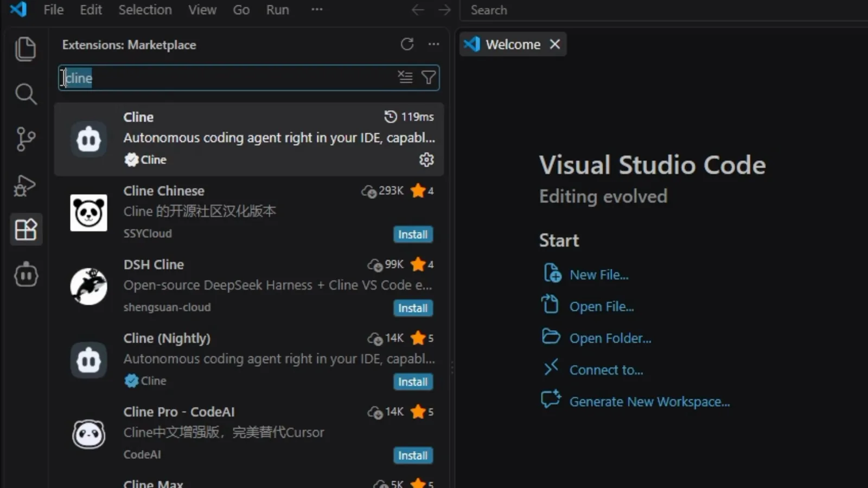Screen dimensions: 868x488
Task: Click the SSYCloud publisher name
Action: (148, 233)
